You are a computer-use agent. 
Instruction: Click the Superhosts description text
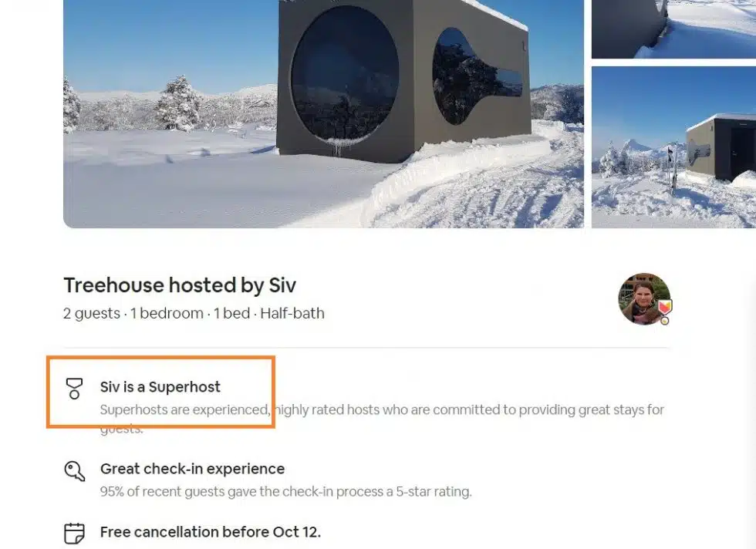(x=382, y=419)
